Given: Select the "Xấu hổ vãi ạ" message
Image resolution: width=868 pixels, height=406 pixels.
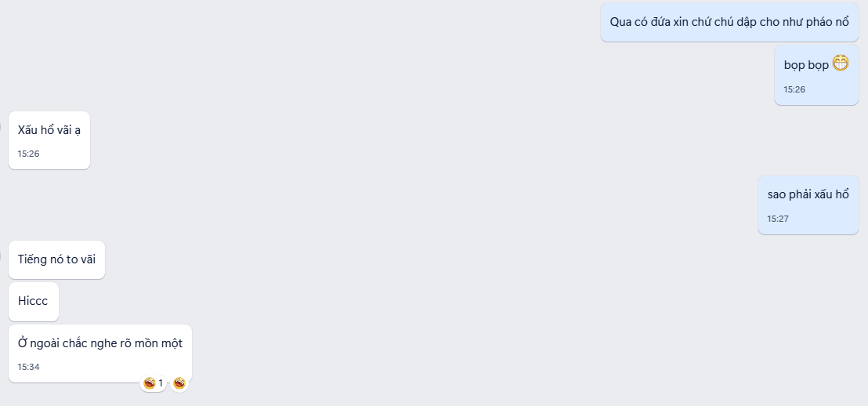Looking at the screenshot, I should coord(49,140).
